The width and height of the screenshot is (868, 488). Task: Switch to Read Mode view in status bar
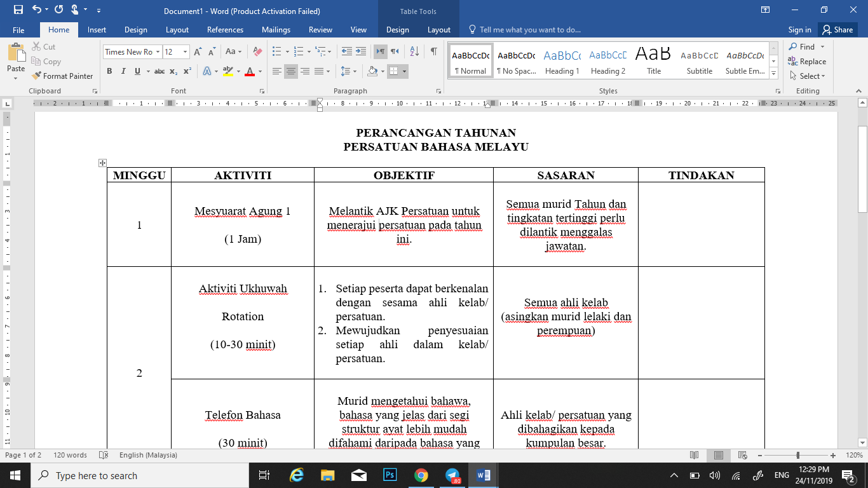tap(695, 455)
